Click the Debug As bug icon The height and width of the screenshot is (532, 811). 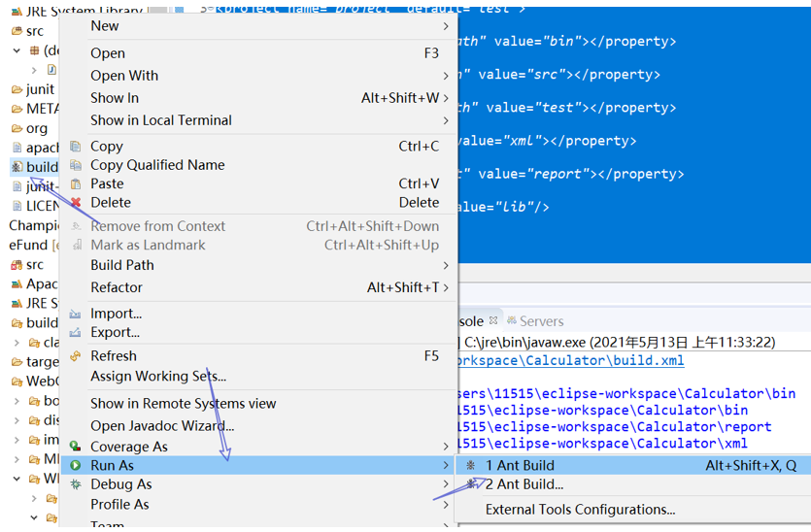click(76, 484)
